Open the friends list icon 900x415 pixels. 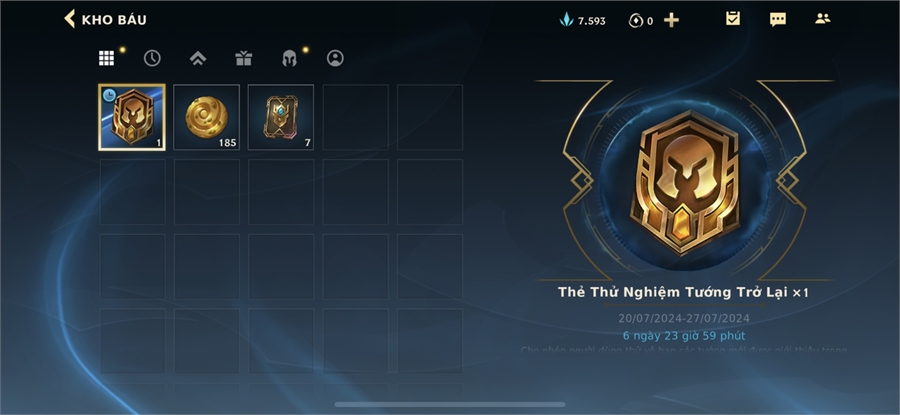(823, 18)
